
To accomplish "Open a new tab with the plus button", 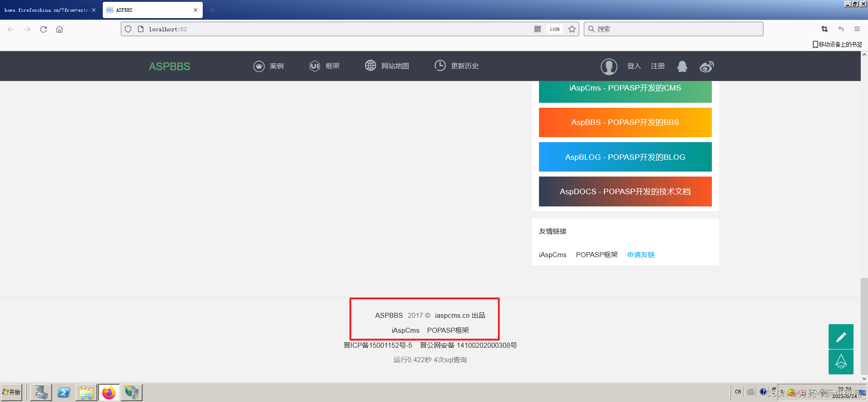I will (212, 10).
